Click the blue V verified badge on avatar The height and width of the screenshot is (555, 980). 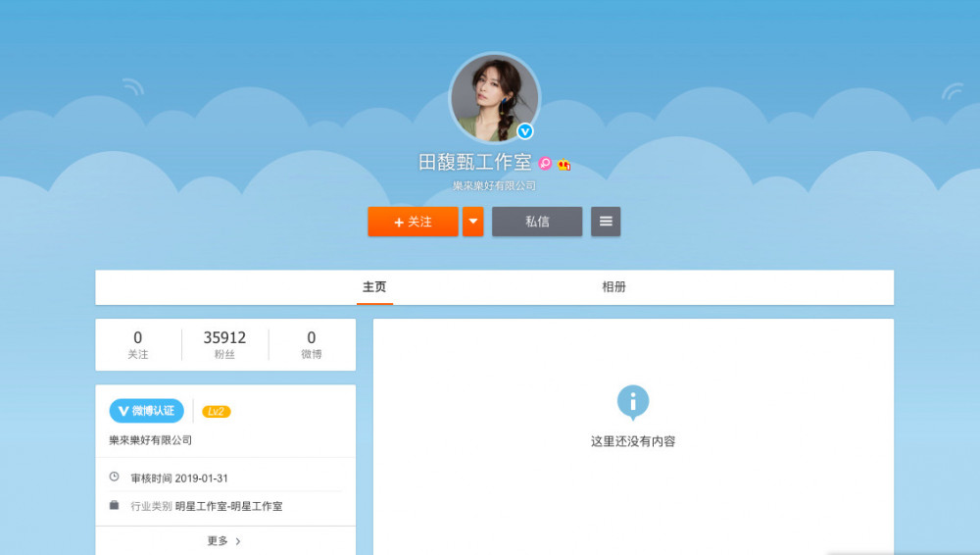click(x=525, y=131)
